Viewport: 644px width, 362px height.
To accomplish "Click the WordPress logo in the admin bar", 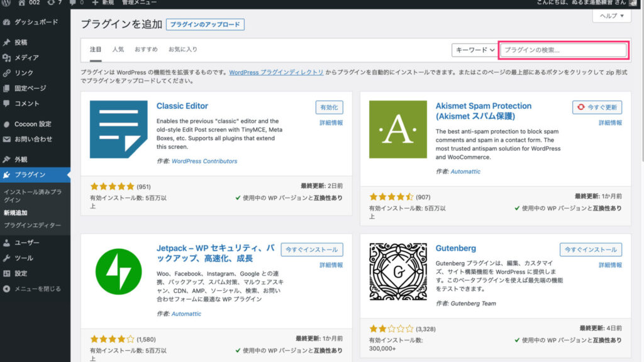I will click(x=6, y=3).
